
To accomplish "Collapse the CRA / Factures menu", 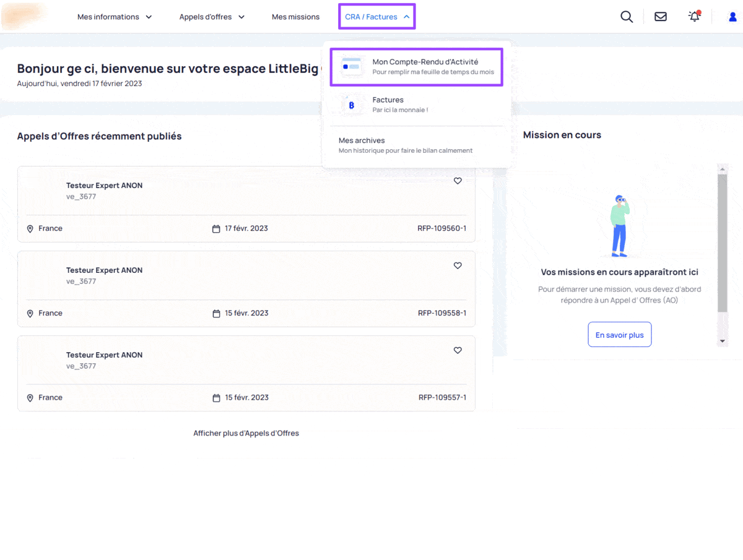I will pos(377,17).
